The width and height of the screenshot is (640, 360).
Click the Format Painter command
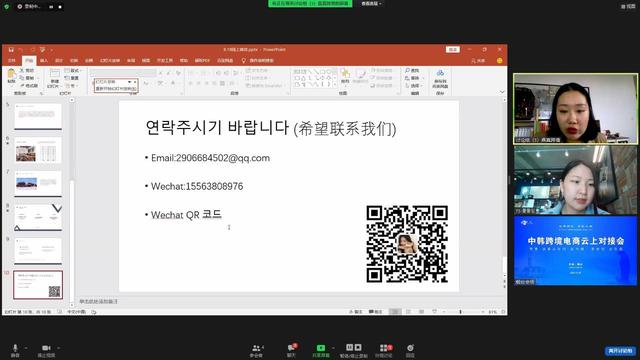(29, 86)
